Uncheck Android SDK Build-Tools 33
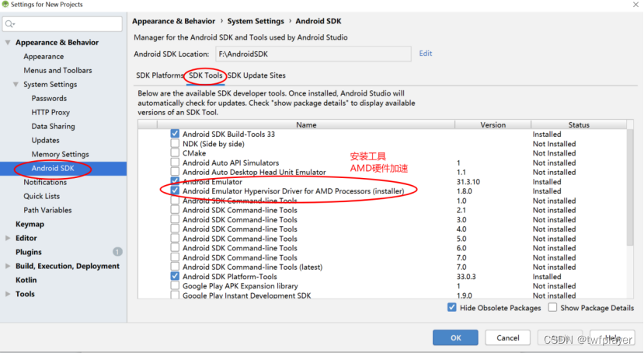Viewport: 644px width, 353px height. (x=175, y=134)
